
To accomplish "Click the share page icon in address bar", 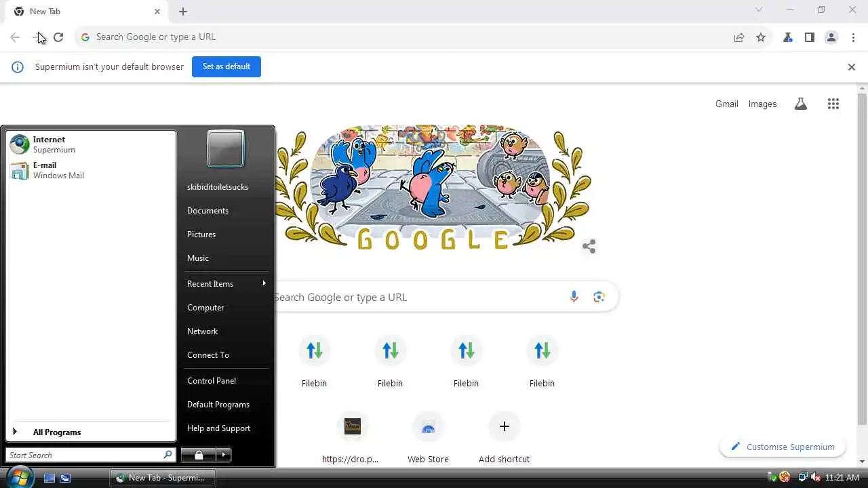I will pyautogui.click(x=739, y=37).
